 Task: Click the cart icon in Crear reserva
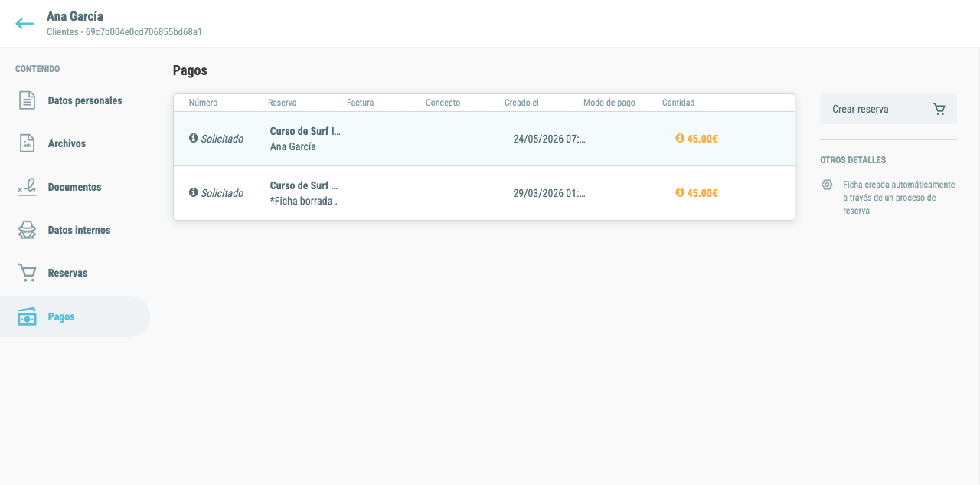click(x=939, y=109)
